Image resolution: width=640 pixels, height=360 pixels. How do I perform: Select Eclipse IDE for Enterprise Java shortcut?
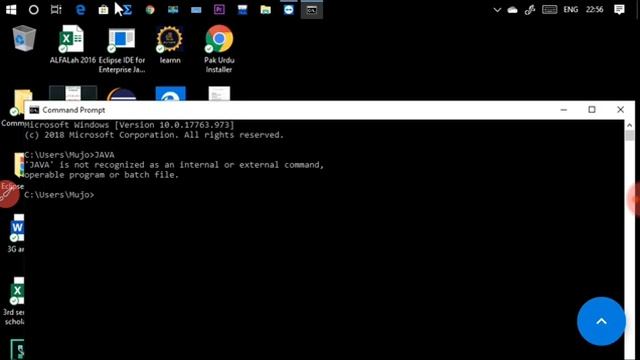[x=122, y=49]
